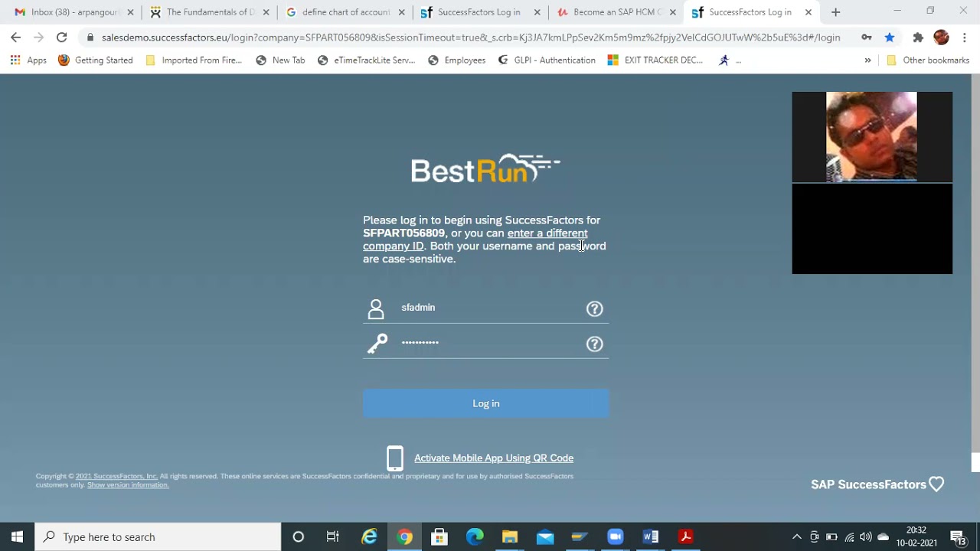Open Cortana circle on the taskbar
This screenshot has height=551, width=980.
tap(299, 536)
